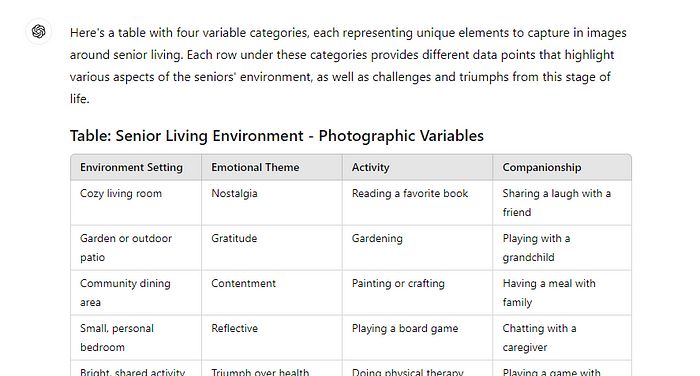Select the 'Community dining area' cell
The width and height of the screenshot is (700, 376).
pyautogui.click(x=136, y=293)
